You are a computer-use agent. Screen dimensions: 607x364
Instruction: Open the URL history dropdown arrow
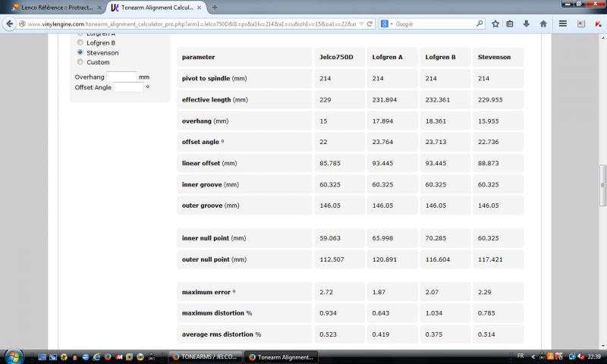[x=361, y=24]
